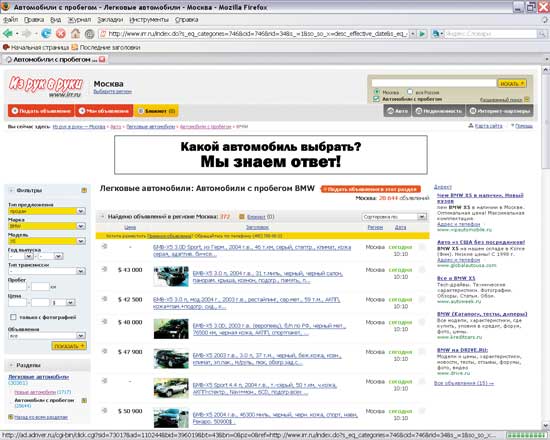
Task: Click the advanced search help icon
Action: tap(526, 100)
